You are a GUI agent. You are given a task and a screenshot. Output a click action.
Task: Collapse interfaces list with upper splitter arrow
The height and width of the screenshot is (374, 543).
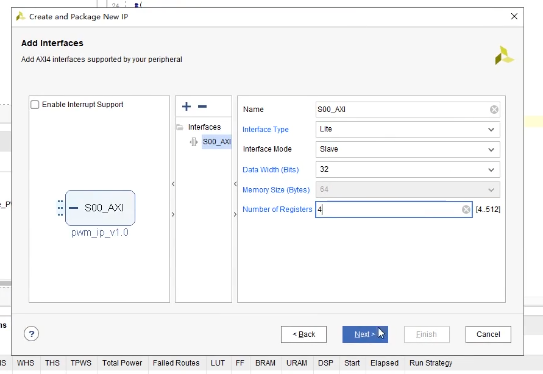(x=235, y=184)
